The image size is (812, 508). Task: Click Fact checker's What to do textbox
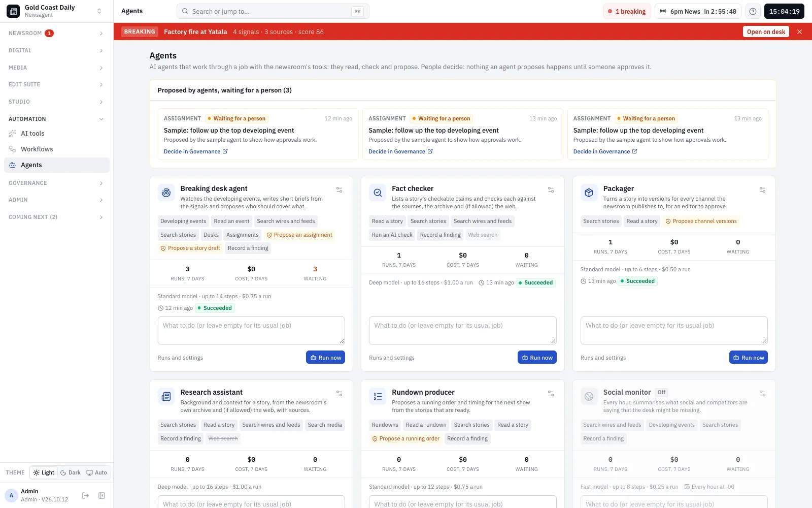[463, 330]
